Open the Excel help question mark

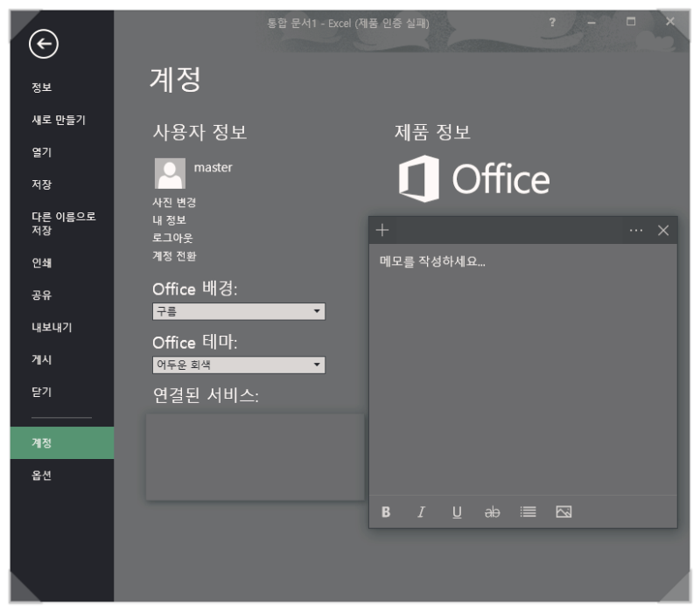(x=552, y=22)
